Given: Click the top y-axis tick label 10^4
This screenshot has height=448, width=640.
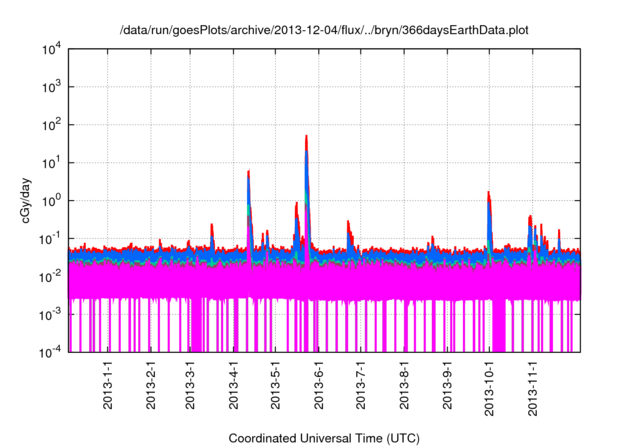Looking at the screenshot, I should tap(54, 49).
